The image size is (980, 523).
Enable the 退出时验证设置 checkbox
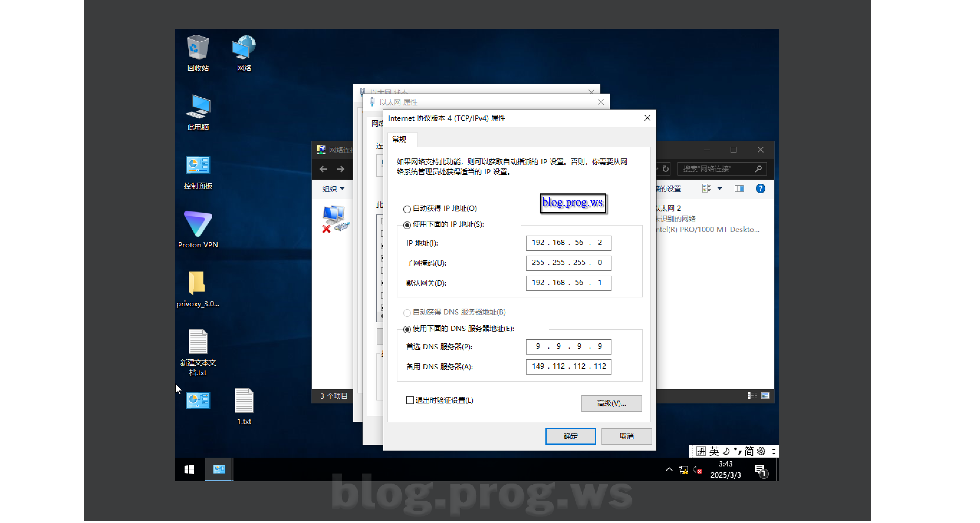pos(410,400)
